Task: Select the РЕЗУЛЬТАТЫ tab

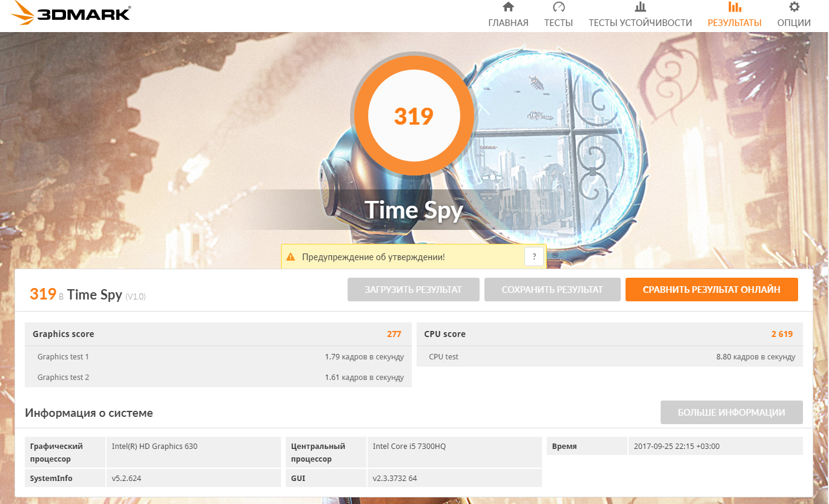Action: coord(735,23)
